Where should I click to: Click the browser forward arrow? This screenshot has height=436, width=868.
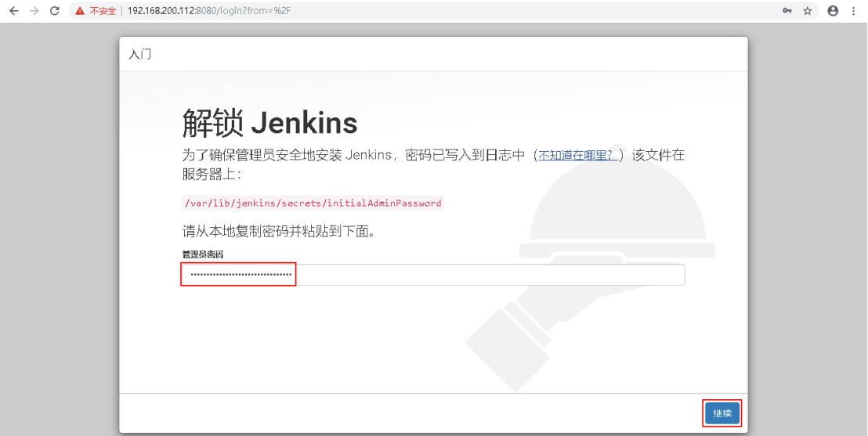pos(34,10)
